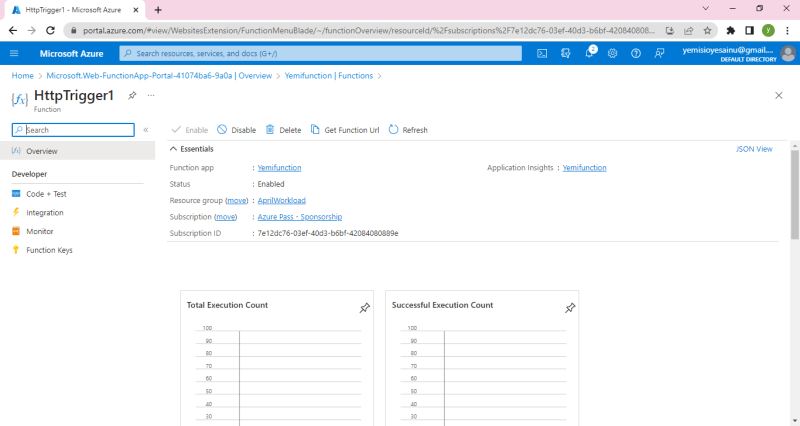Pin the Total Execution Count chart
Screen dimensions: 800x426
tap(364, 308)
